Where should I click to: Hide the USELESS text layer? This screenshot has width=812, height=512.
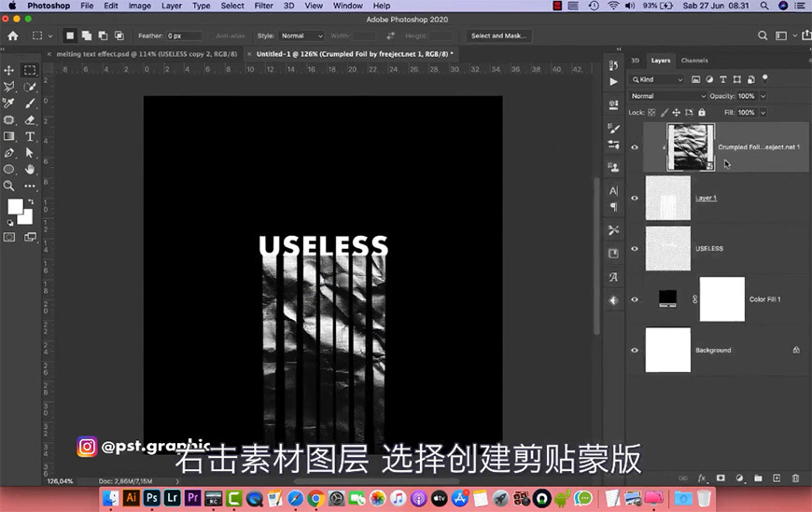click(635, 248)
